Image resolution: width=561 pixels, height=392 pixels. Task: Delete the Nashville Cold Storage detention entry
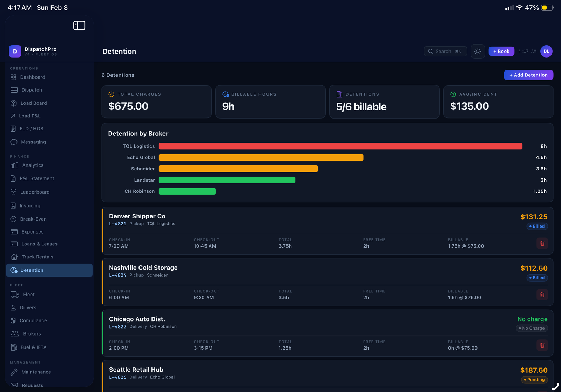[x=542, y=295]
